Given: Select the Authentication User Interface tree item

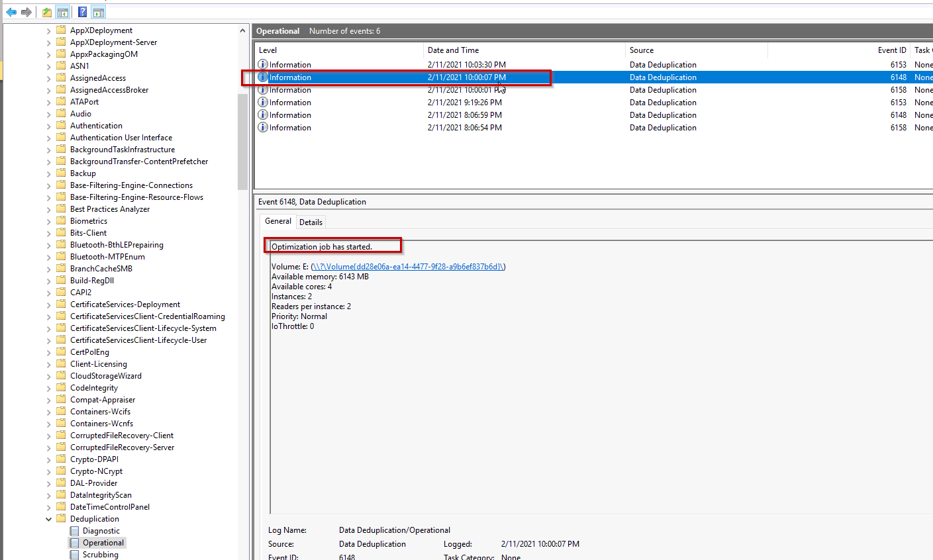Looking at the screenshot, I should click(121, 138).
